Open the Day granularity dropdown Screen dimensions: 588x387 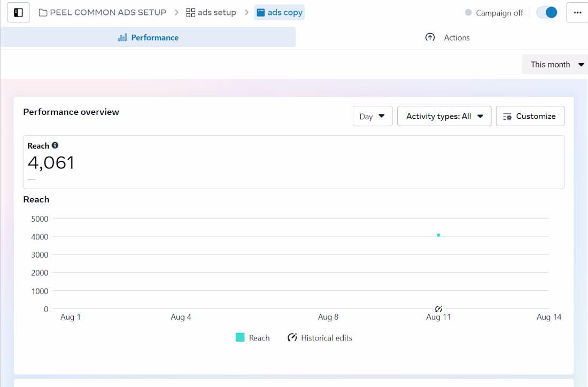(373, 116)
